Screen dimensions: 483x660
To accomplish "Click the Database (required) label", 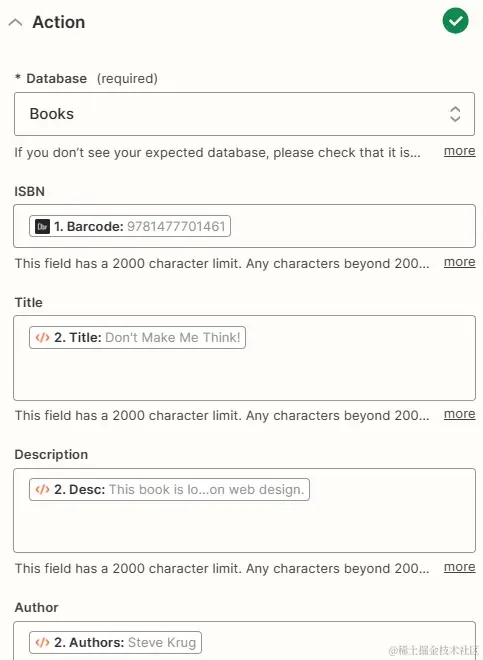I will click(x=86, y=78).
